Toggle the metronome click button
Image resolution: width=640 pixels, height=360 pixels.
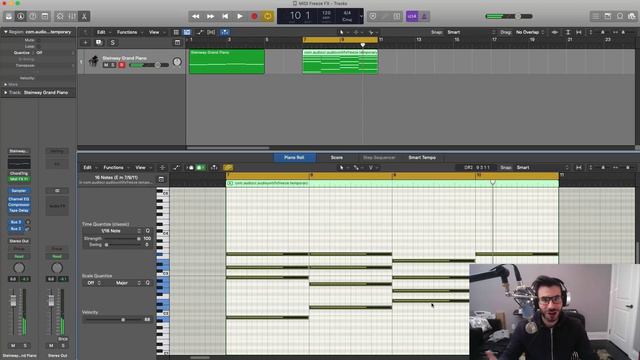click(x=424, y=16)
